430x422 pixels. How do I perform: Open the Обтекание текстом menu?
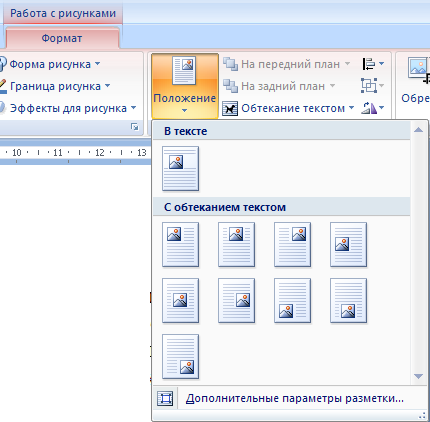tap(288, 108)
